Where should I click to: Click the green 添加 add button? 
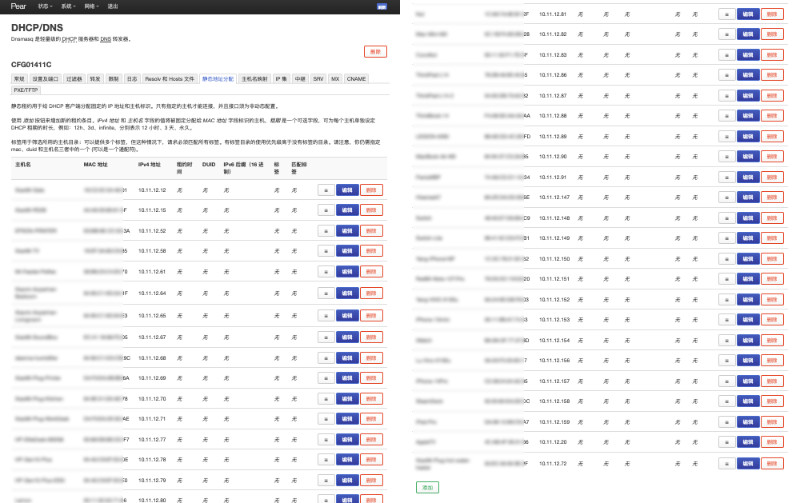[x=428, y=487]
